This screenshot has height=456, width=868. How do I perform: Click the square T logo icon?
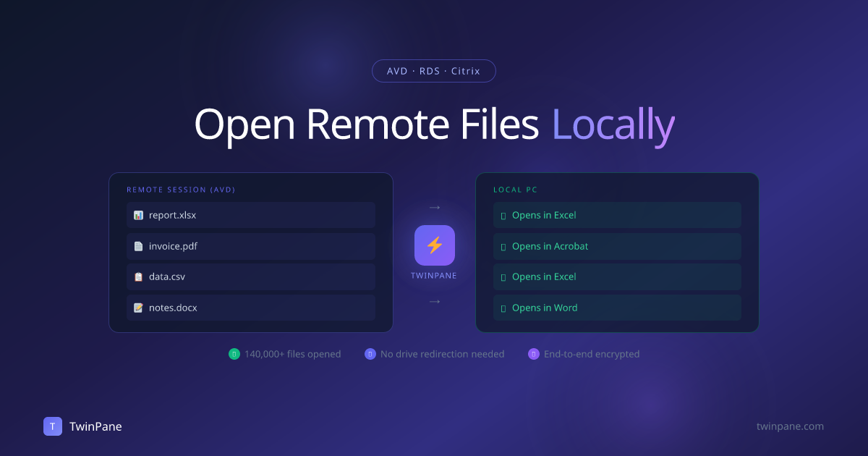coord(53,426)
